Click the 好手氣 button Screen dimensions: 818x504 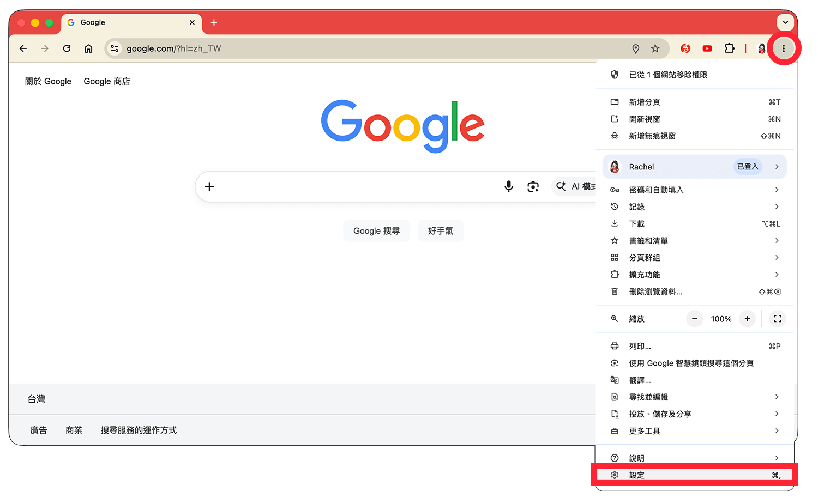coord(441,231)
